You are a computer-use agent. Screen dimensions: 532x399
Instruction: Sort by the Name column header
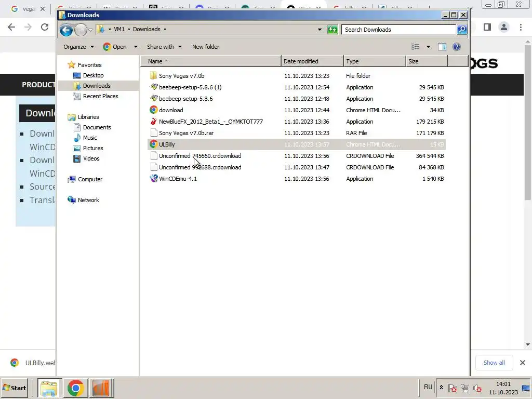click(x=211, y=61)
